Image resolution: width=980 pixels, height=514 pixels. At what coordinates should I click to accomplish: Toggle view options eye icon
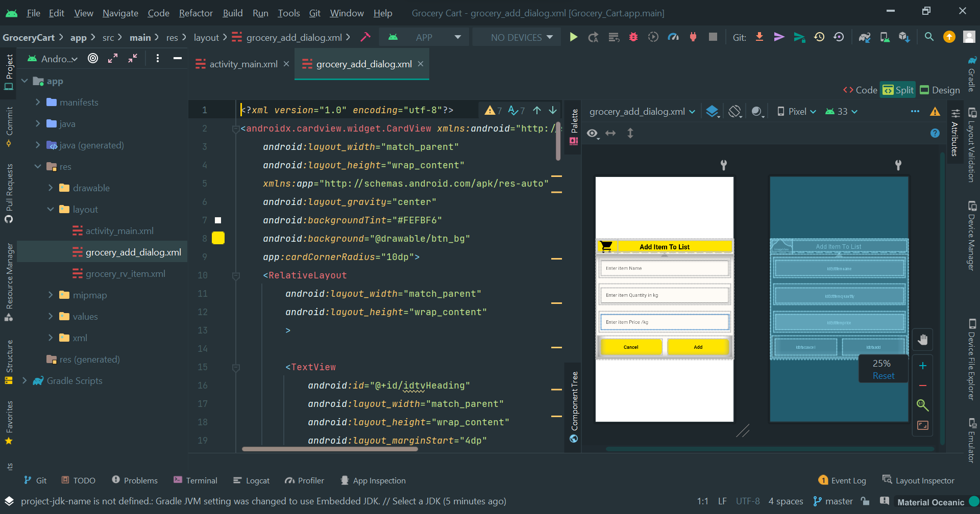click(592, 133)
